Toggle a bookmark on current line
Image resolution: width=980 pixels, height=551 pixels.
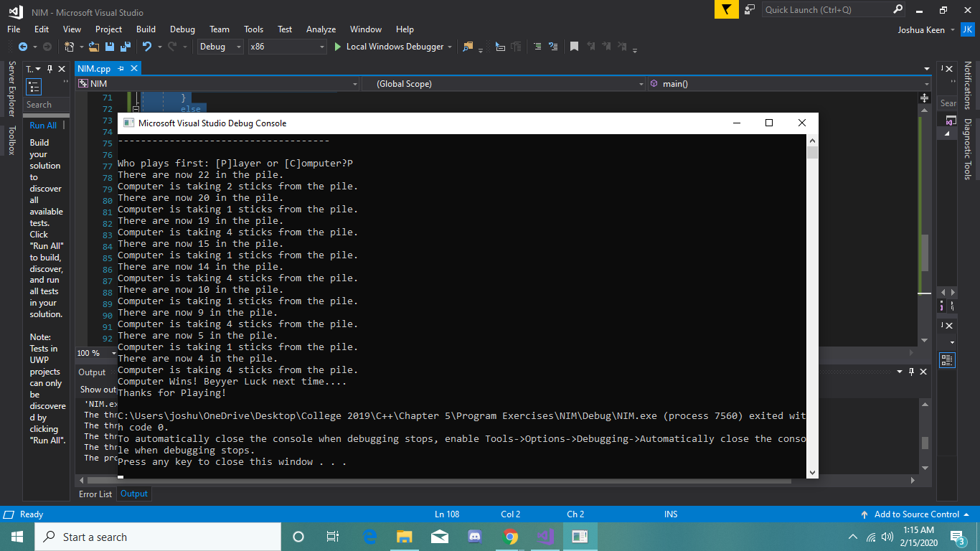pos(575,46)
